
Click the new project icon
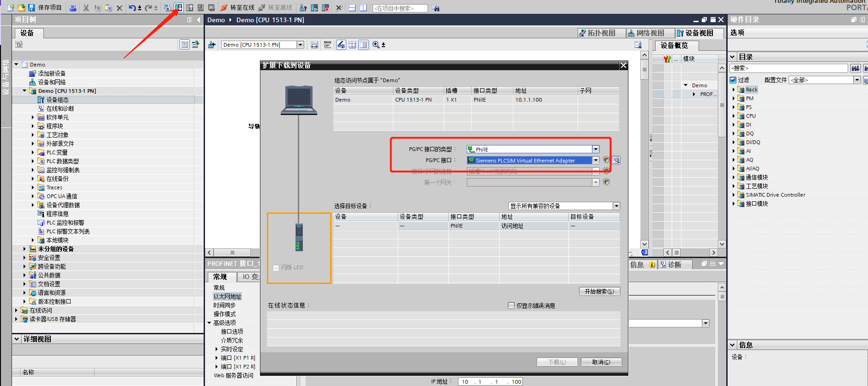(x=11, y=8)
